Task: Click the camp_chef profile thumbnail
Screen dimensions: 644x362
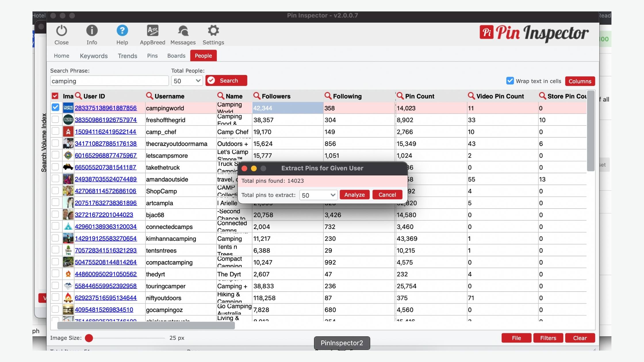Action: [x=68, y=132]
